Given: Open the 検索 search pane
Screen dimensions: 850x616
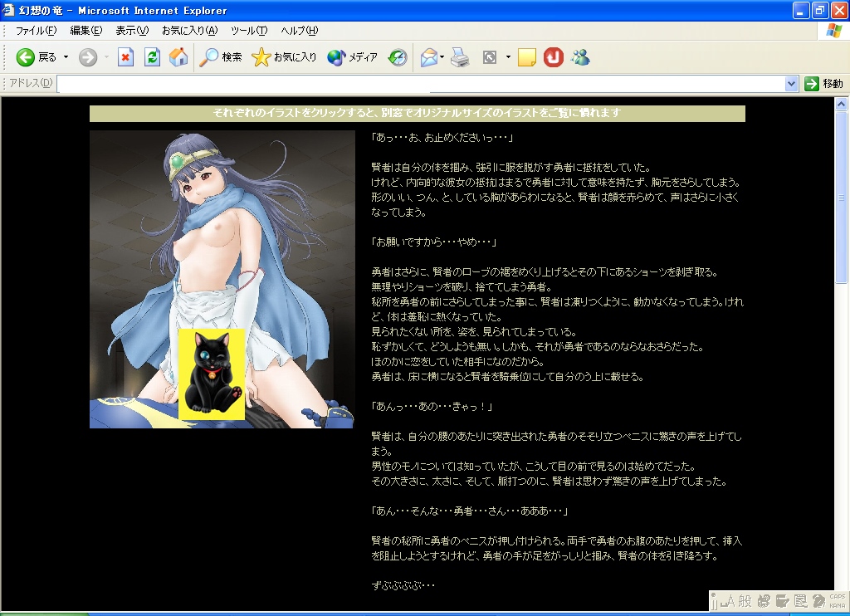Looking at the screenshot, I should coord(221,57).
